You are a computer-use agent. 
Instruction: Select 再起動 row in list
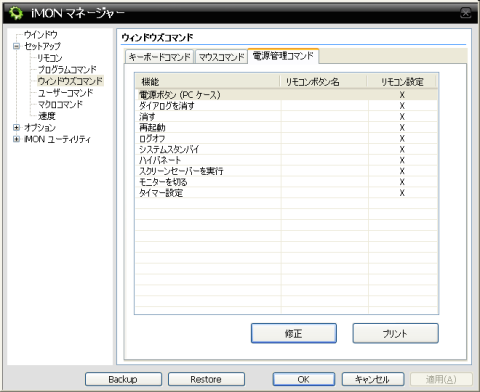(286, 128)
